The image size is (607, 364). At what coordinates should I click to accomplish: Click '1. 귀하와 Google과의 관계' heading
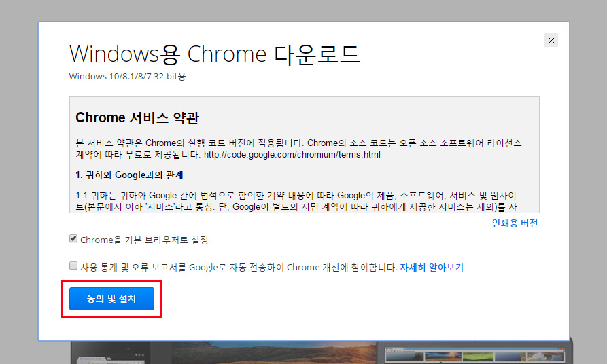point(129,175)
